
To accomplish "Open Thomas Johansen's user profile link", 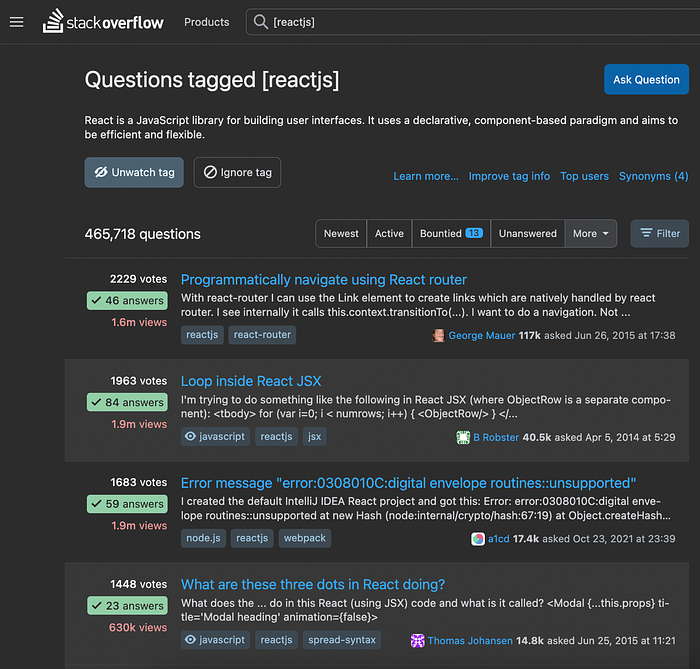I will [x=470, y=641].
